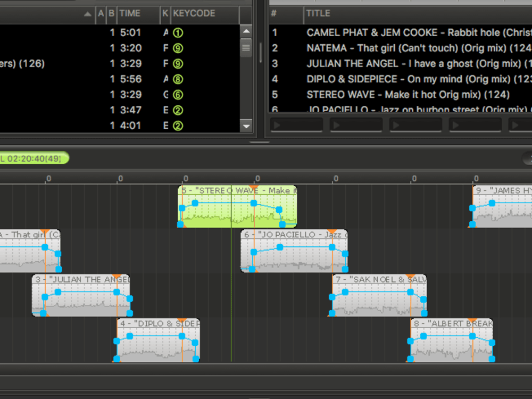Click orange marker atop SAK NOEL clip
Image resolution: width=532 pixels, height=399 pixels.
click(x=411, y=277)
